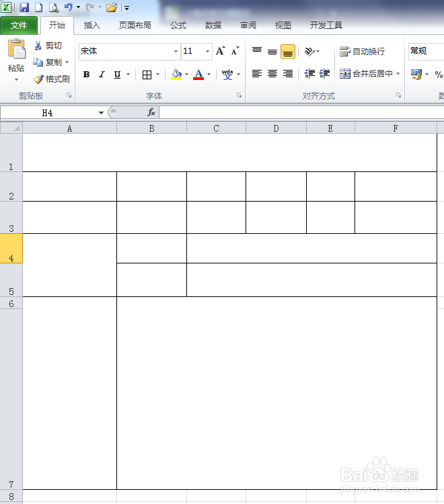Click the 自动换行 Wrap Text button
This screenshot has height=504, width=444.
pyautogui.click(x=363, y=52)
